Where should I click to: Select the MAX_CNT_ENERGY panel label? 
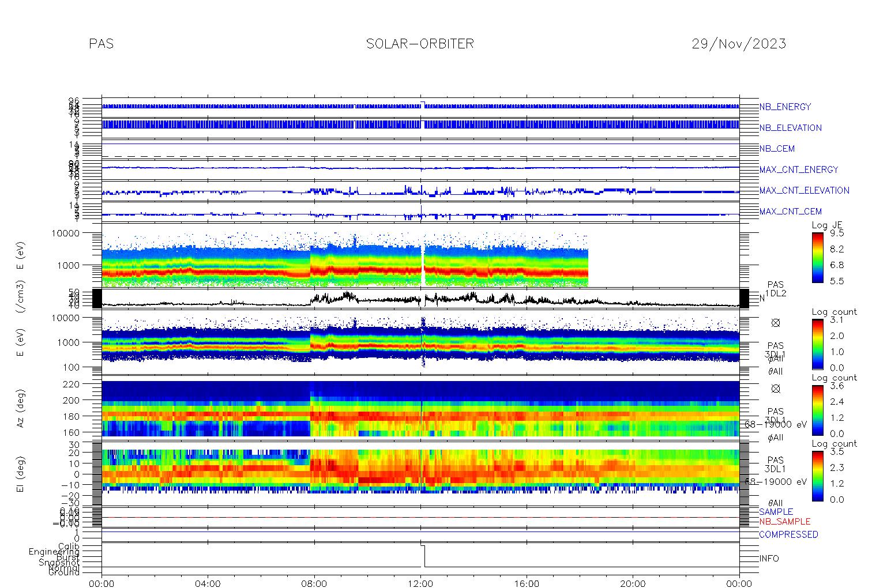pyautogui.click(x=799, y=169)
